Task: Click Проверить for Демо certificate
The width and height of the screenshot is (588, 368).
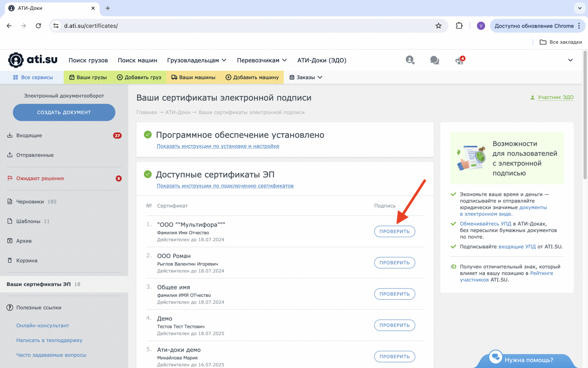Action: pyautogui.click(x=394, y=325)
